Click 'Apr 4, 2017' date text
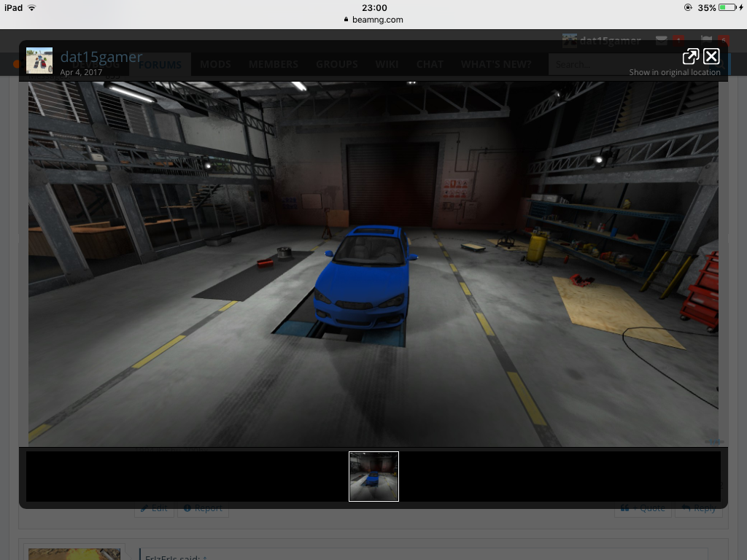This screenshot has width=747, height=560. (x=81, y=72)
